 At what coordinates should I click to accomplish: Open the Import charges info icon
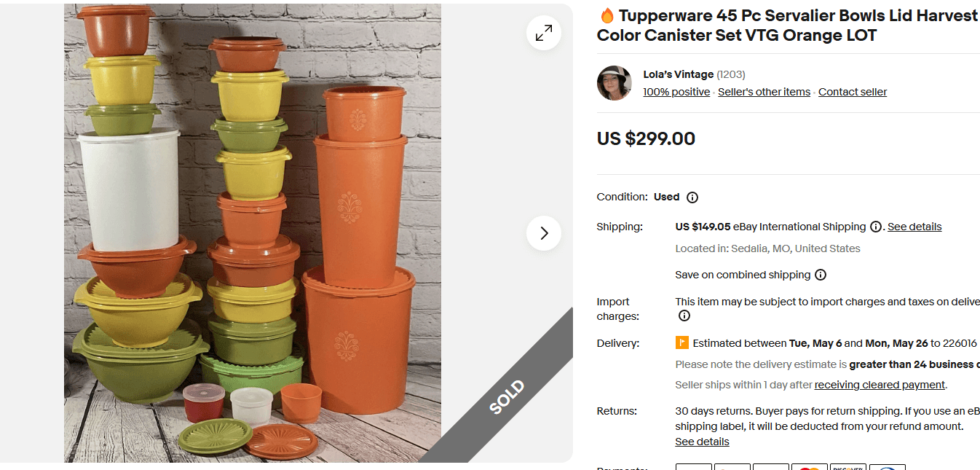(x=684, y=316)
